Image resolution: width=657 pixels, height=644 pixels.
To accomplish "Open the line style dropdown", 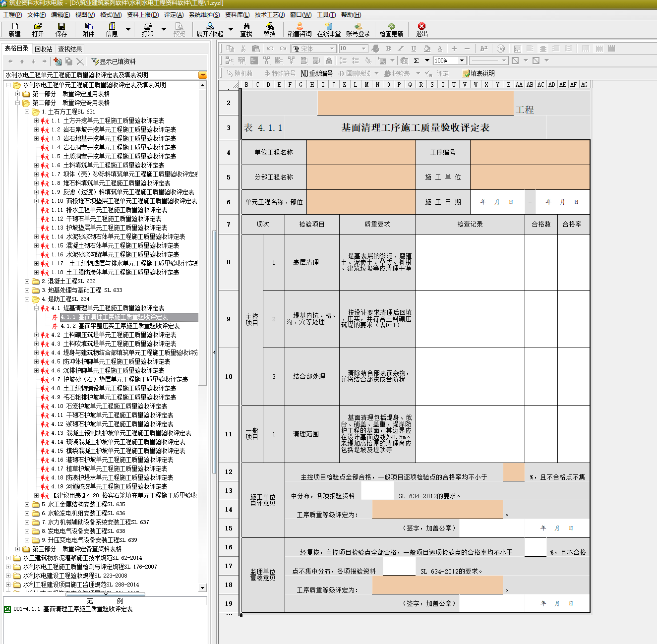I will pyautogui.click(x=504, y=60).
